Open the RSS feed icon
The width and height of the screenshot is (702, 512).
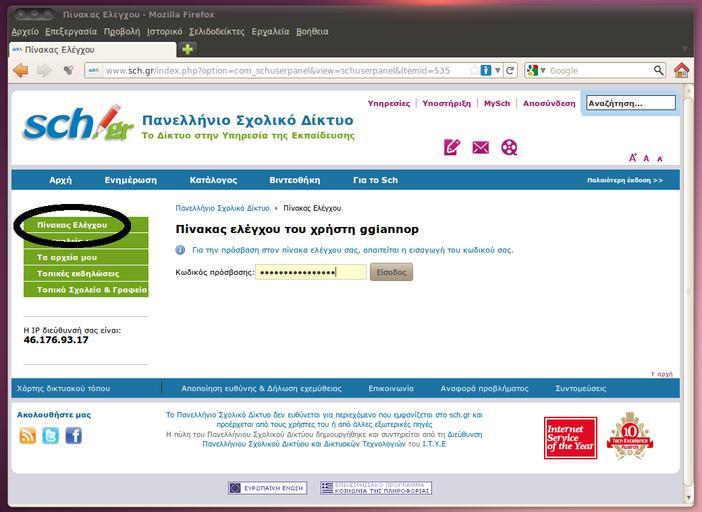coord(28,435)
